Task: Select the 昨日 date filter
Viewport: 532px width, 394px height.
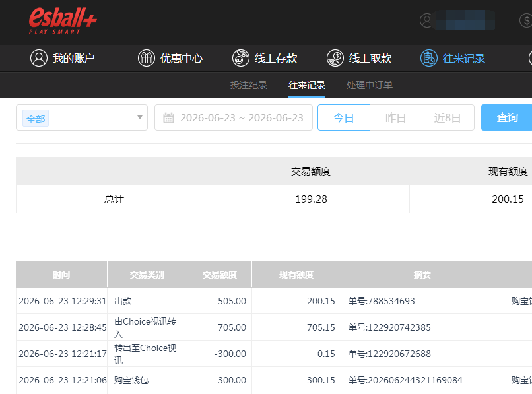Action: point(396,117)
